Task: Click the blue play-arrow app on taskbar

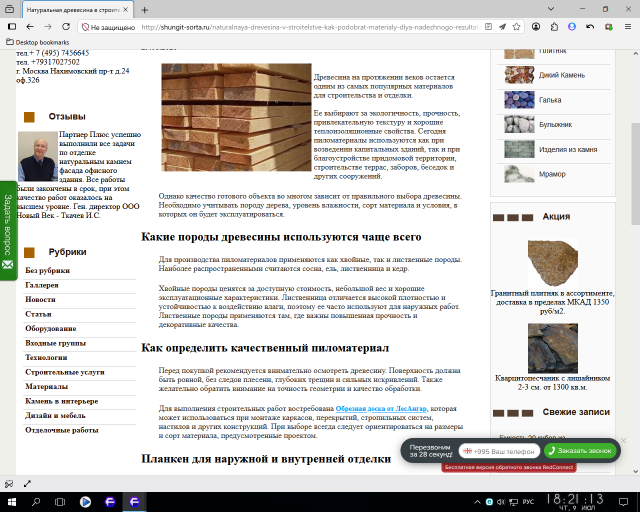Action: (85, 502)
